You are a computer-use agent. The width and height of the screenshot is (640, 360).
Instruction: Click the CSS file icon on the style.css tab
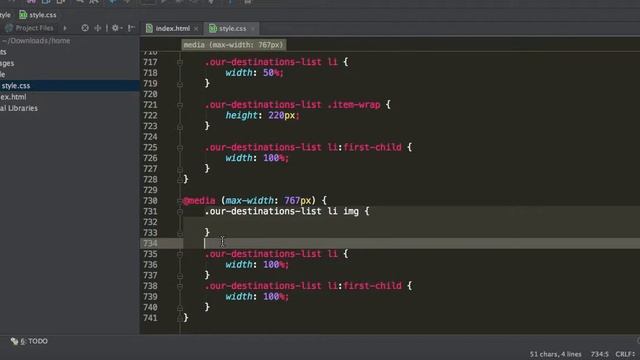(x=213, y=28)
